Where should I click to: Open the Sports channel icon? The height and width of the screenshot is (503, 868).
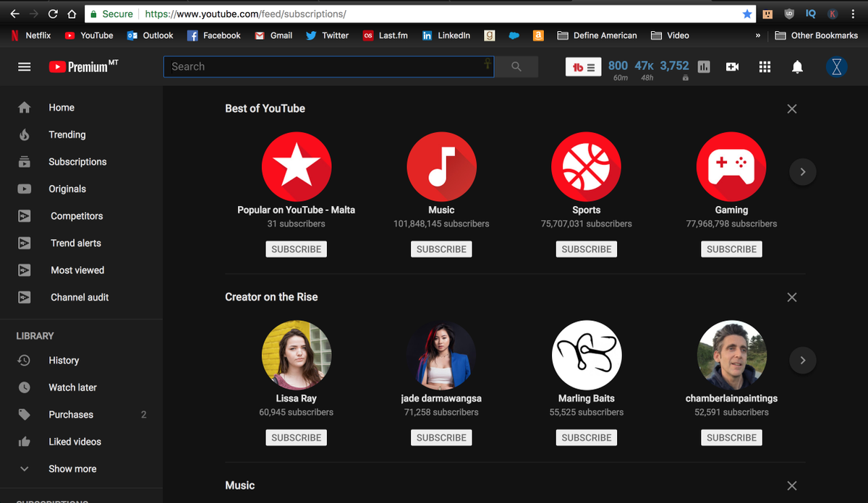point(587,166)
